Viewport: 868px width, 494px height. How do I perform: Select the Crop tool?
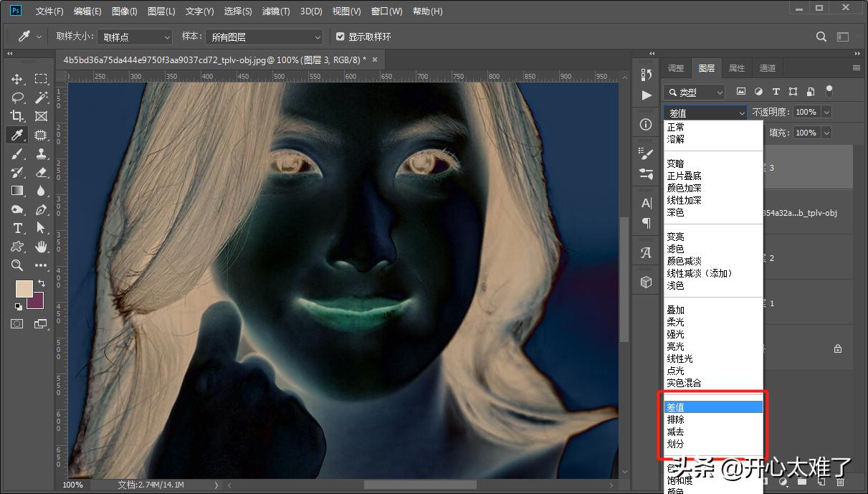pos(17,116)
